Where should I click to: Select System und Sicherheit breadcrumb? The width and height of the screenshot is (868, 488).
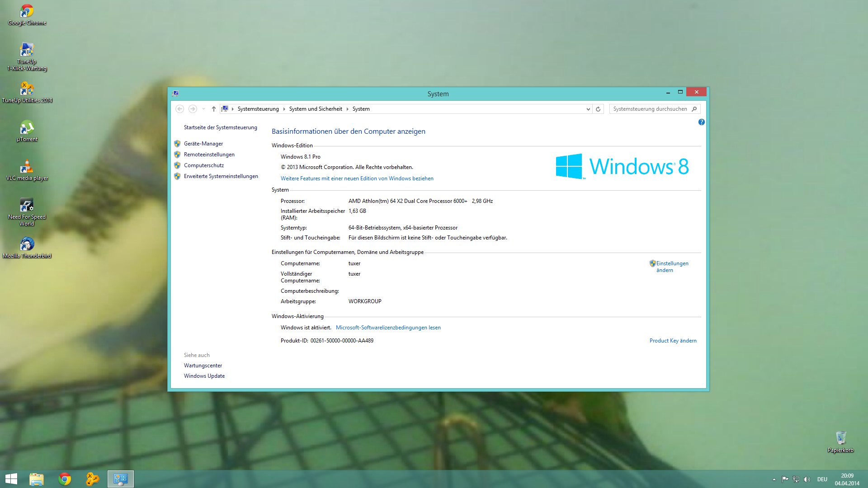click(x=316, y=109)
